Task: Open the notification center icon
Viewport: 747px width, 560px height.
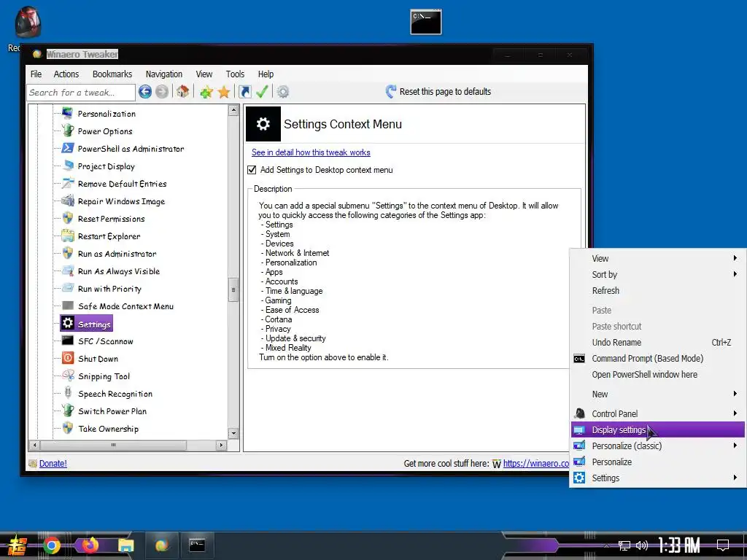Action: (723, 545)
